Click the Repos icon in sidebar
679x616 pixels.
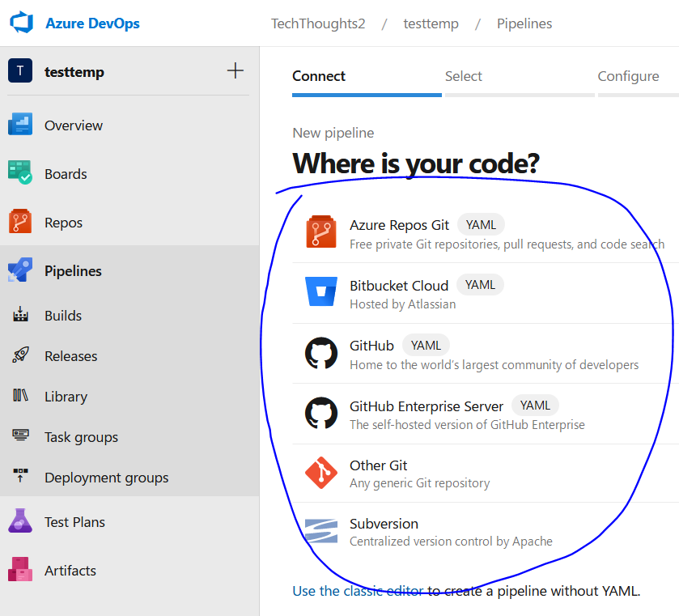(x=20, y=221)
